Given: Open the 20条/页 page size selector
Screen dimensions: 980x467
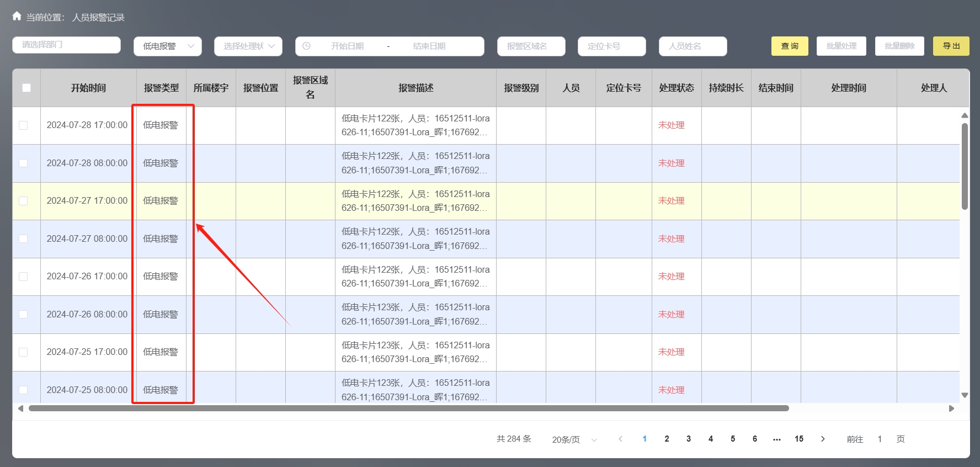Looking at the screenshot, I should (x=574, y=439).
